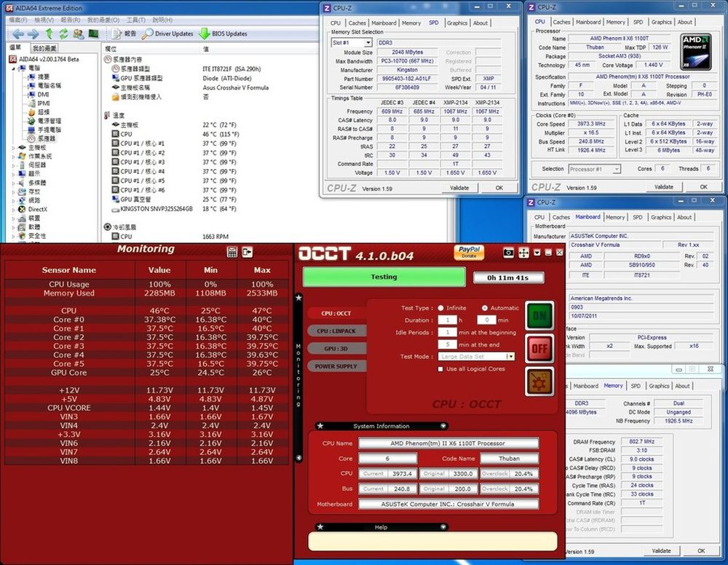Select POWER SUPPLY test
This screenshot has height=565, width=728.
tap(336, 366)
